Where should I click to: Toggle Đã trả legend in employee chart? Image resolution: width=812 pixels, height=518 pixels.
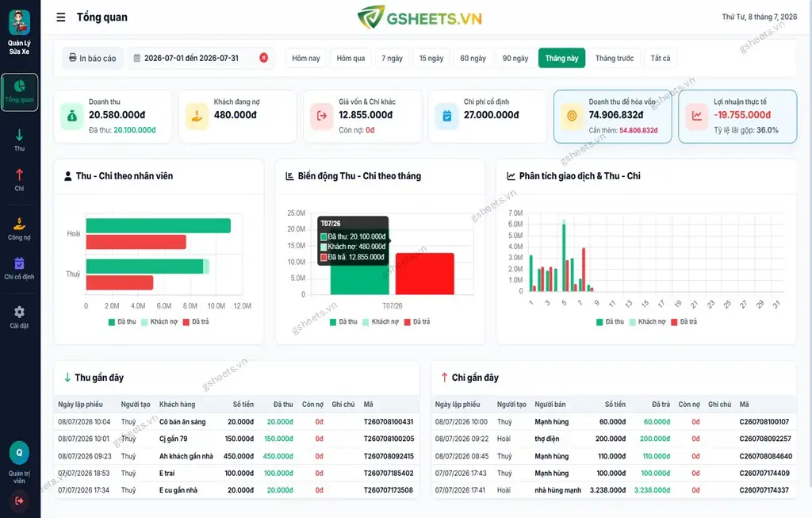(x=197, y=322)
